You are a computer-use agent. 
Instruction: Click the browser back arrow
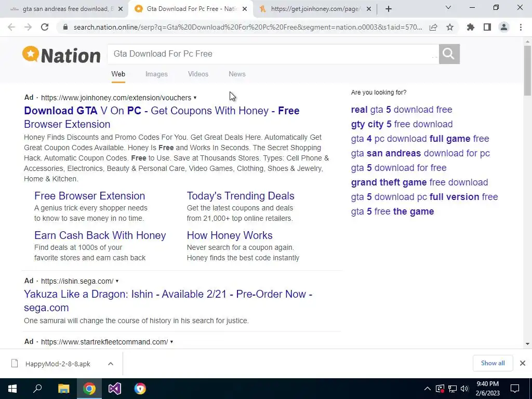tap(11, 27)
